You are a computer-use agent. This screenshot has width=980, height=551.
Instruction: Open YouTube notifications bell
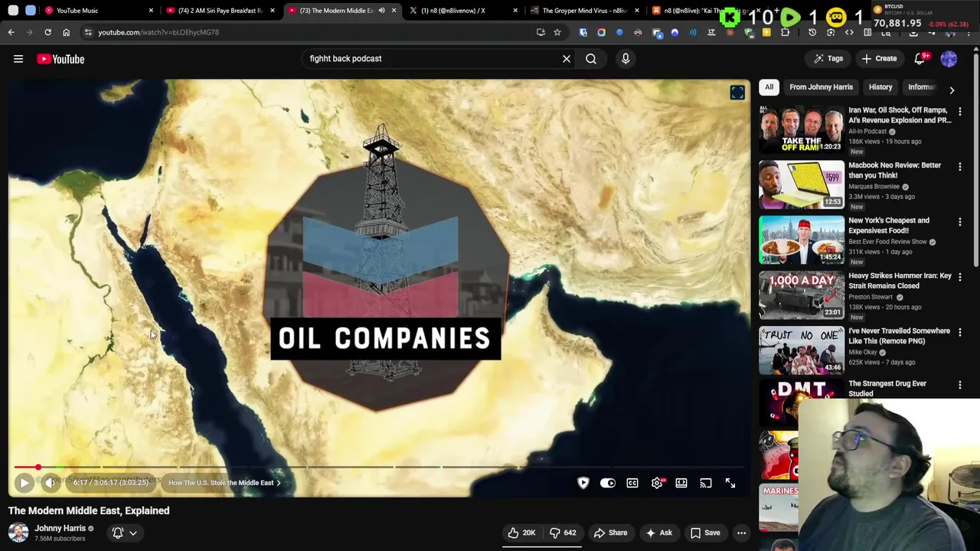click(921, 58)
